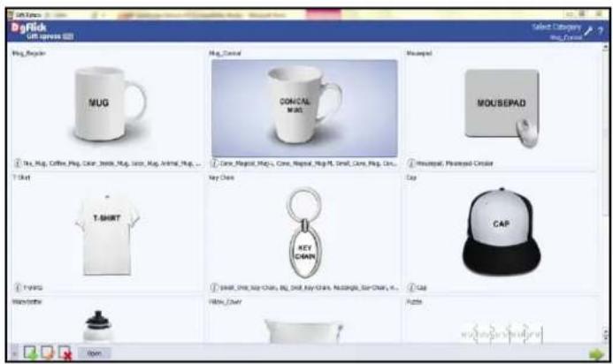Viewport: 613px width, 364px height.
Task: Click the Cap category label above cap image
Action: tap(411, 178)
